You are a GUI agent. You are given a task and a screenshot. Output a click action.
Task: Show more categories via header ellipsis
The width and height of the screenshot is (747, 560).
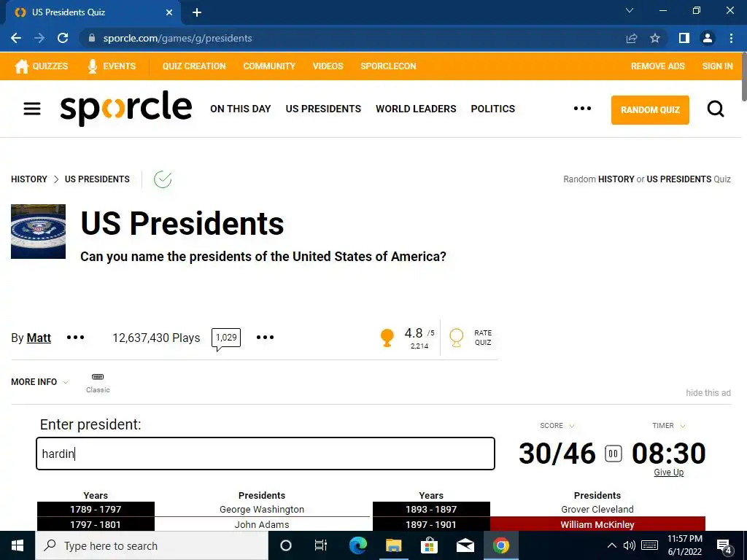(x=582, y=109)
